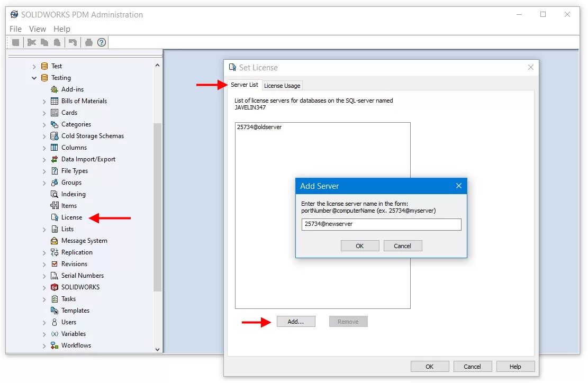588x383 pixels.
Task: Click Cancel in Set License dialog
Action: [473, 367]
